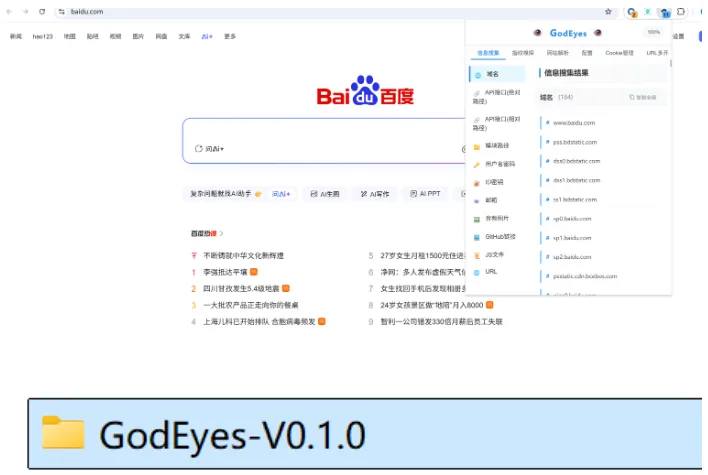Click the sp2.baidu.com domain result

tap(572, 257)
